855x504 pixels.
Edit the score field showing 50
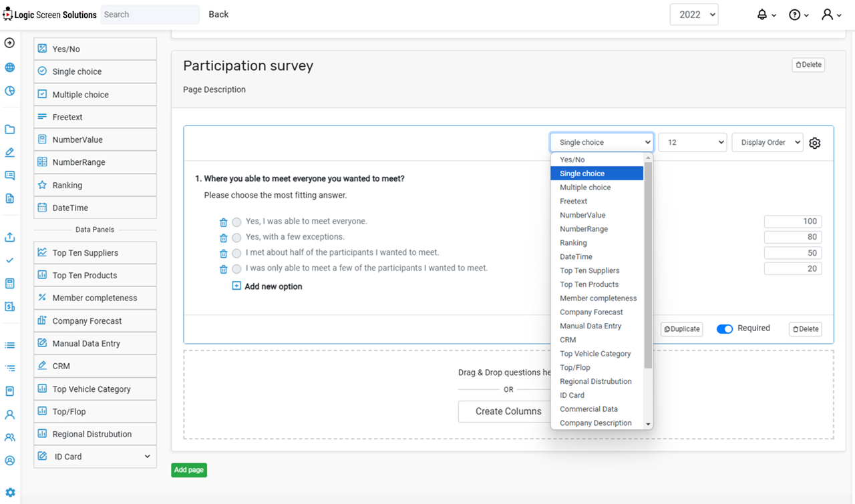793,253
